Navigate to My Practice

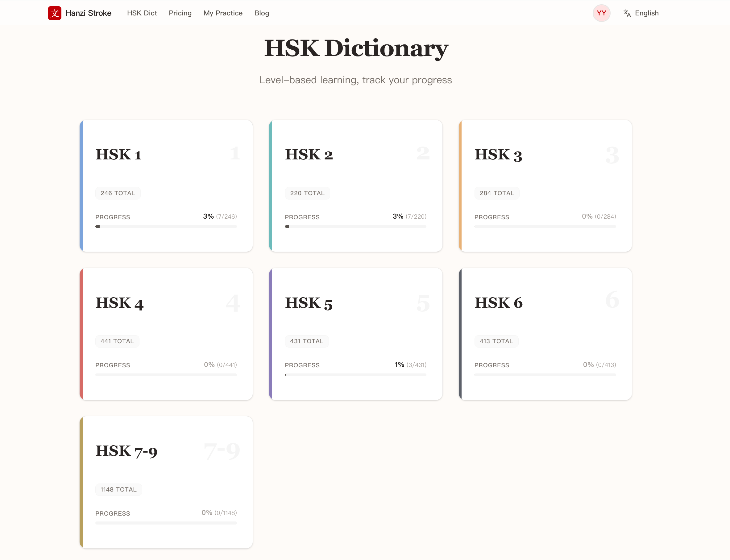click(222, 13)
